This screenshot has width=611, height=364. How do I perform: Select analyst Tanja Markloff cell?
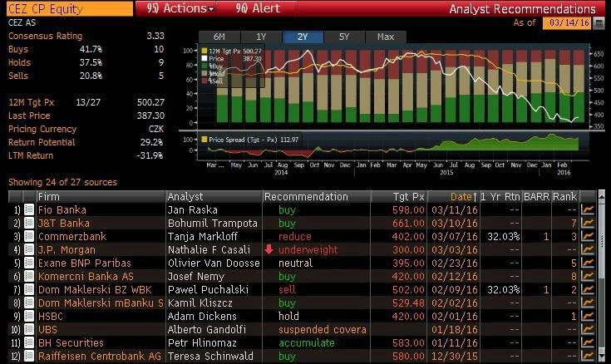pos(203,236)
